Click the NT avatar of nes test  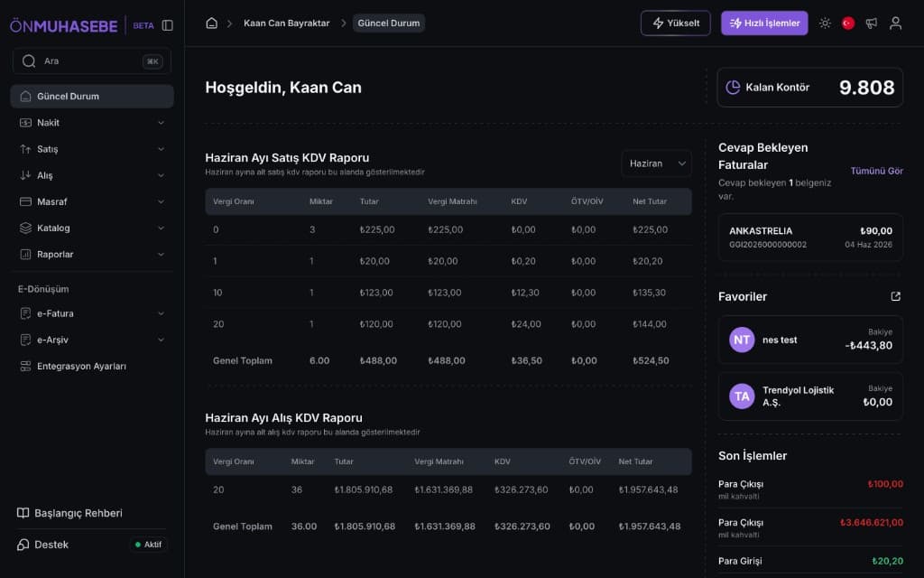tap(742, 340)
